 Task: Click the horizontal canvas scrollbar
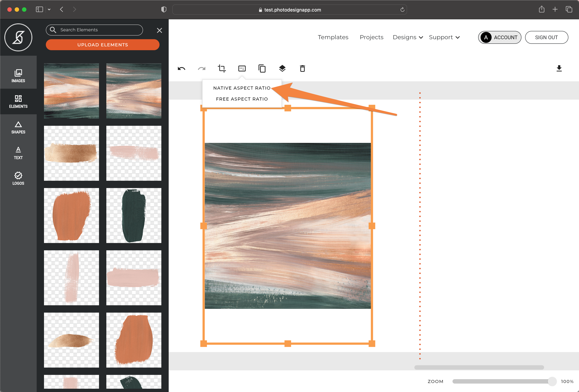pos(479,367)
